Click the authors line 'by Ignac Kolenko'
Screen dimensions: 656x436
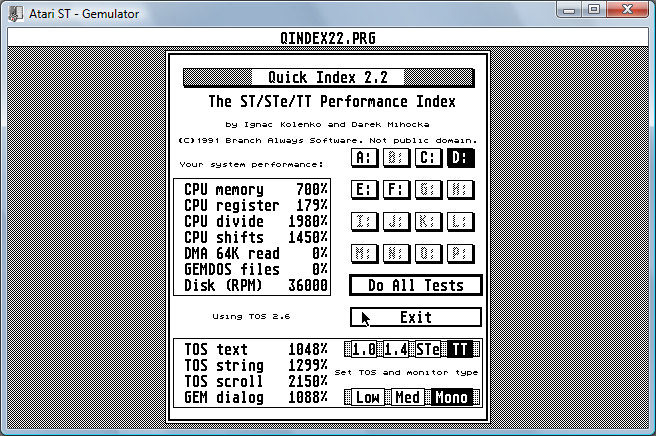[327, 124]
